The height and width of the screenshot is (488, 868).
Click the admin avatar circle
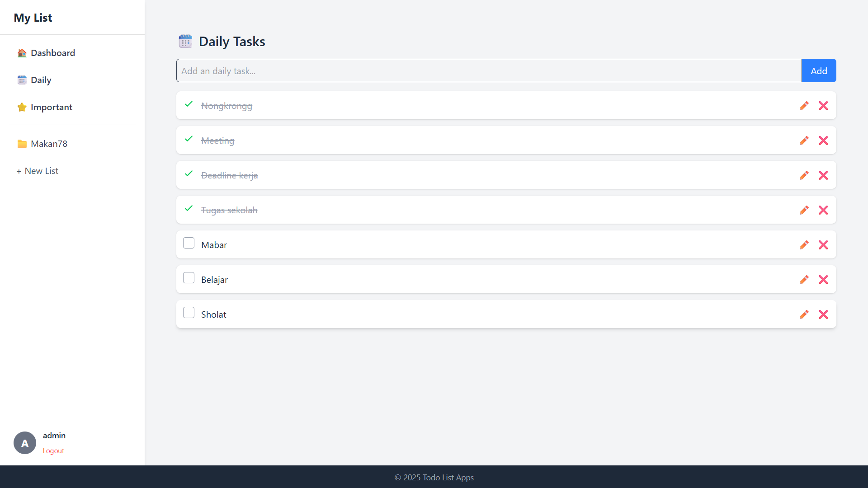(25, 443)
